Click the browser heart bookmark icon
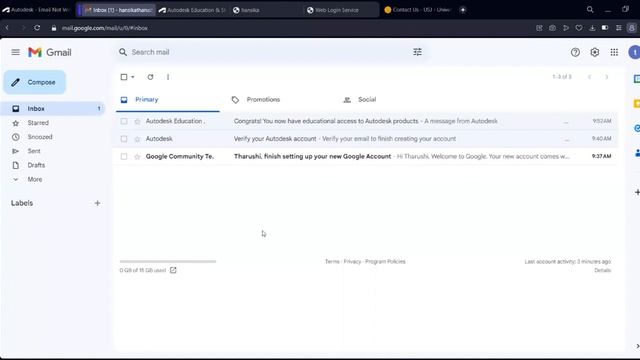640x360 pixels. tap(579, 28)
